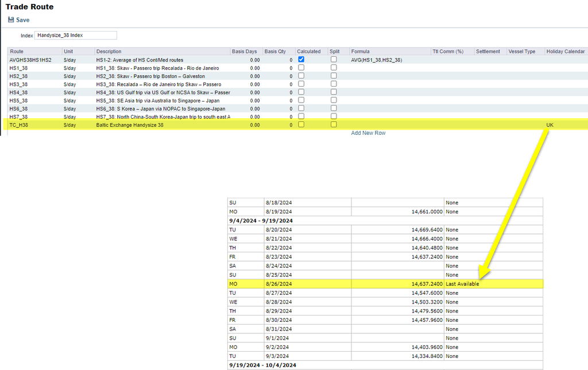Enable Split for the HS6_38 route
588x370 pixels.
click(x=334, y=108)
